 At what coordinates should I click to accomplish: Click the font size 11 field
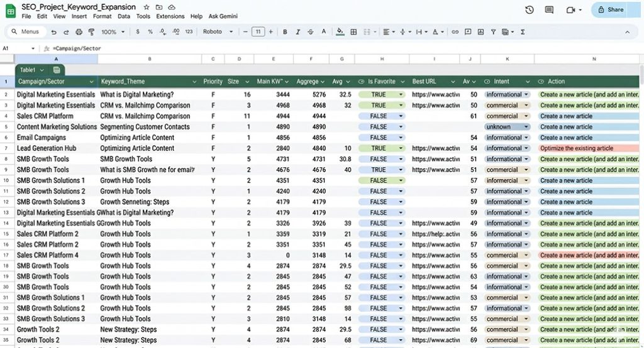click(x=258, y=31)
